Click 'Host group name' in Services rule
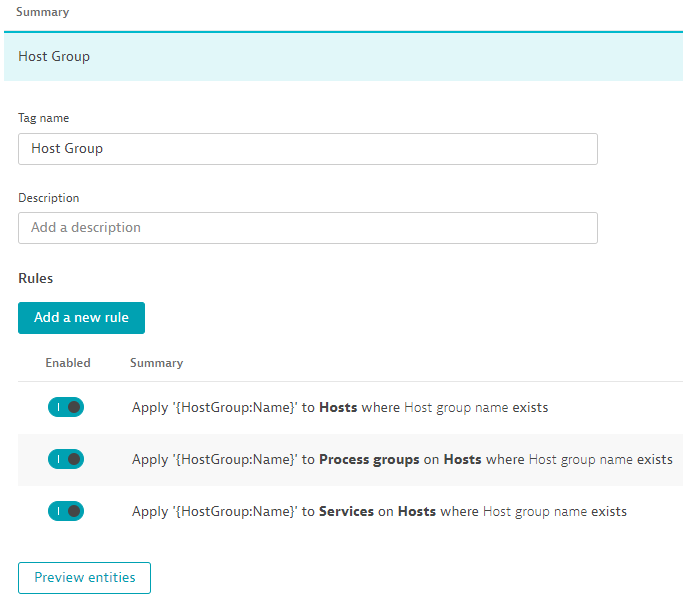This screenshot has height=605, width=683. point(534,512)
